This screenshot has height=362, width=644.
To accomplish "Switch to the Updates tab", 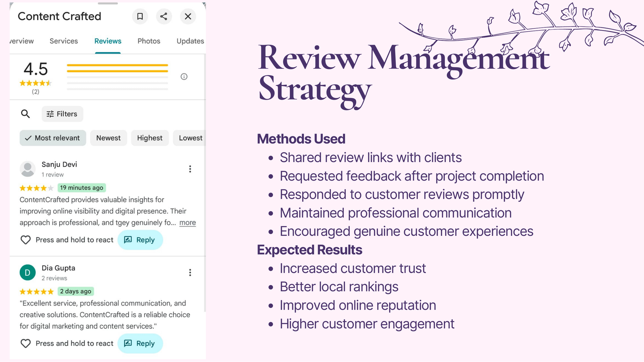I will pyautogui.click(x=190, y=41).
